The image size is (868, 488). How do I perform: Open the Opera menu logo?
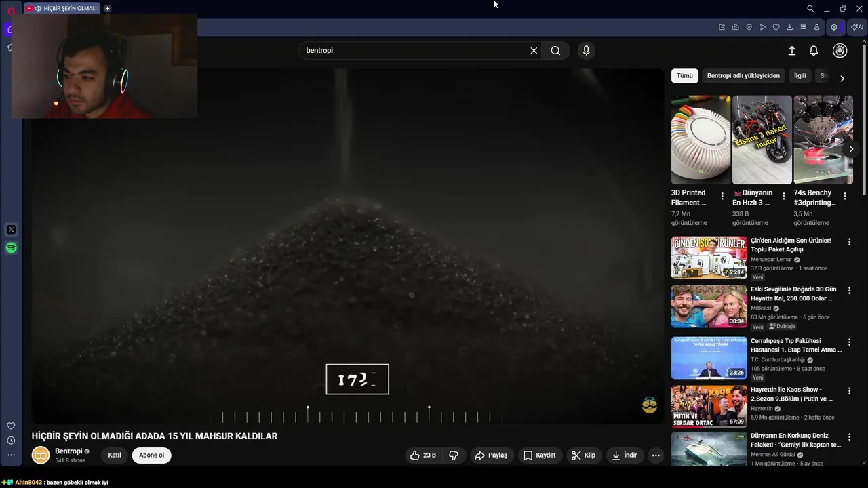11,9
